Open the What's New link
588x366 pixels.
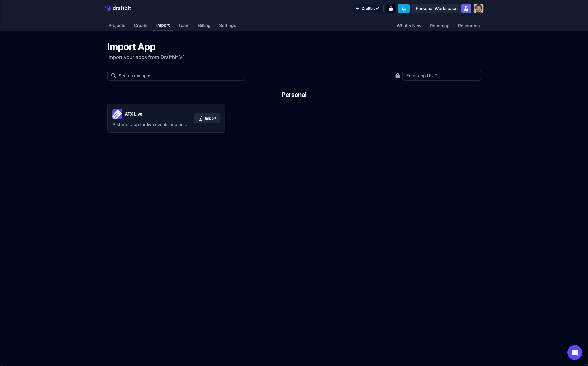pos(409,26)
